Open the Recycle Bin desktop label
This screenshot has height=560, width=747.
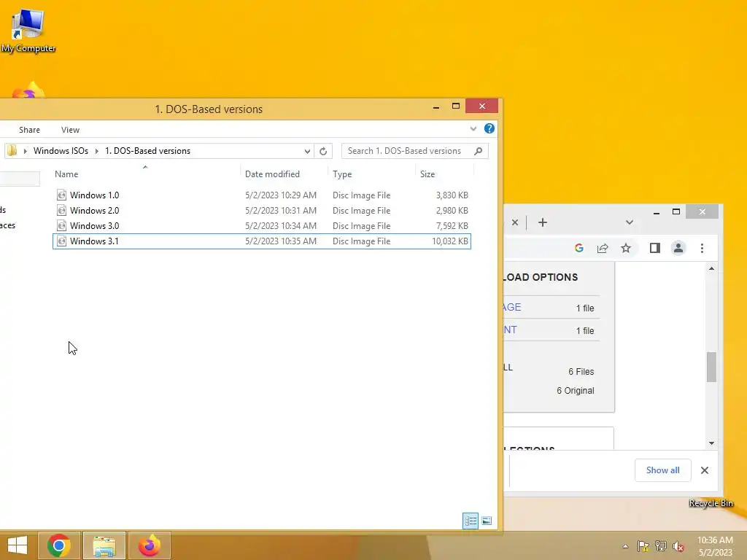[711, 503]
